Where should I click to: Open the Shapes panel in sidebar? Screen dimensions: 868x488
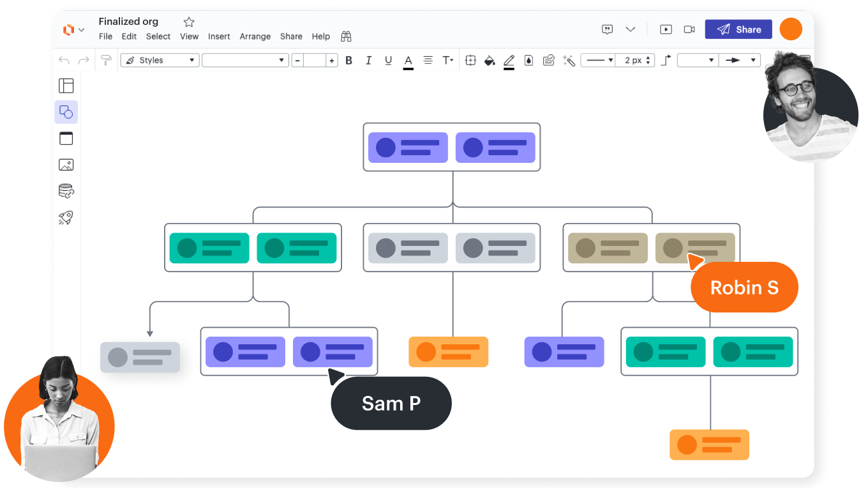click(x=66, y=112)
